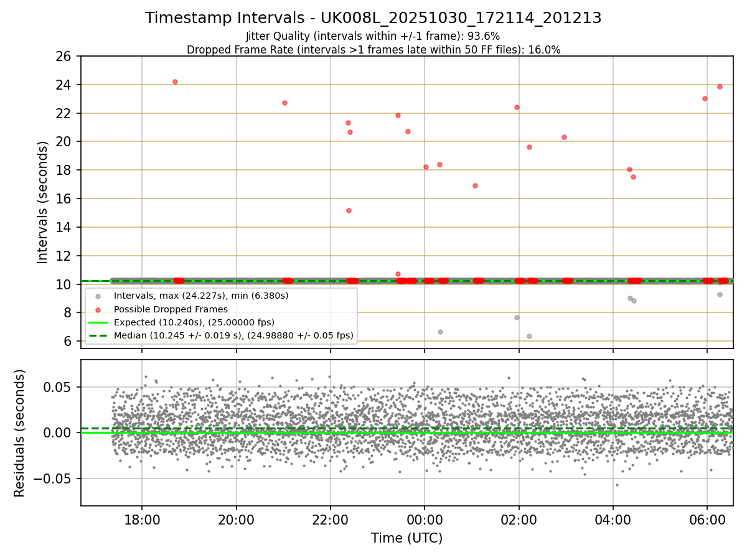Screen dimensions: 747x560
Task: Click the "Intervals (seconds)" y-axis label
Action: (43, 202)
